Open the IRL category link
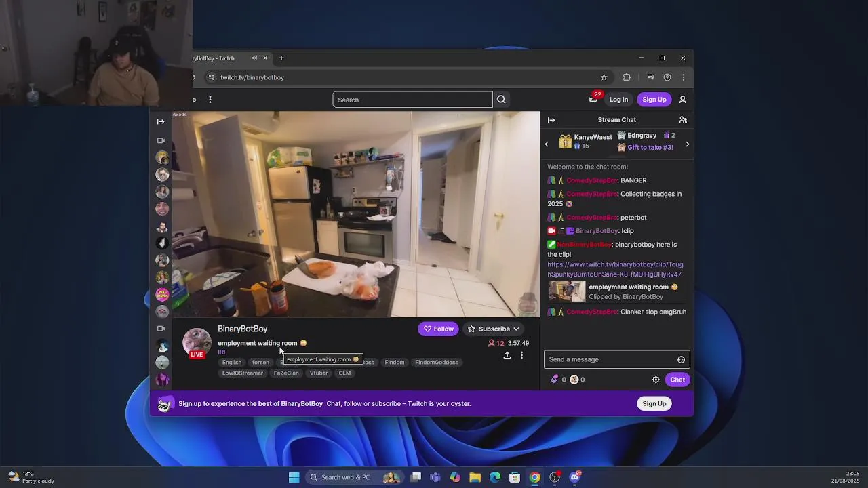The height and width of the screenshot is (488, 868). click(x=222, y=352)
